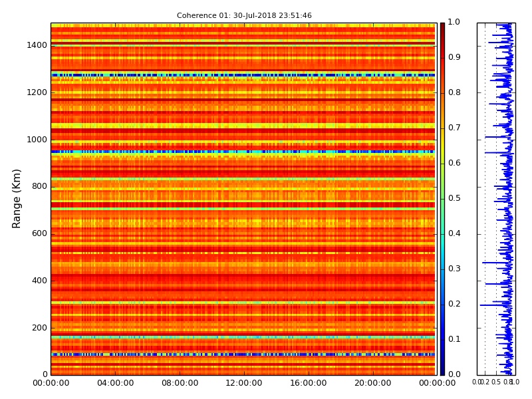Click the colorbar 0.3 tick label

pyautogui.click(x=454, y=269)
